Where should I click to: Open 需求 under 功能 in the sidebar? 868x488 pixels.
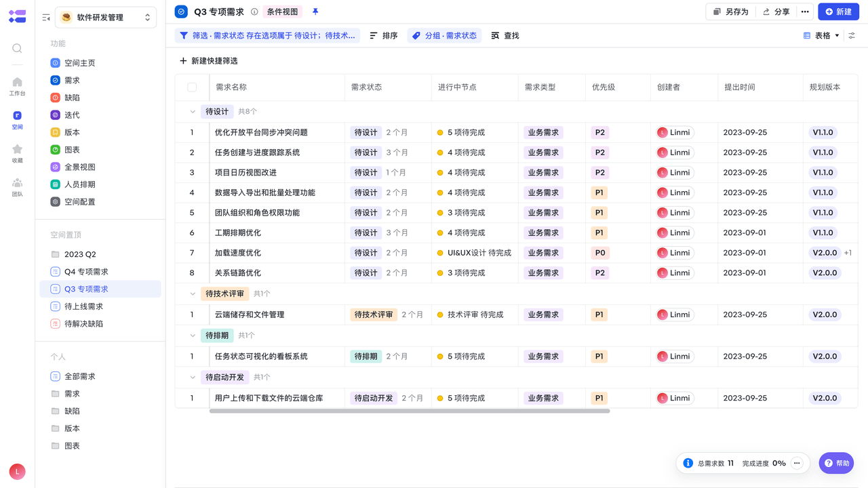tap(65, 80)
